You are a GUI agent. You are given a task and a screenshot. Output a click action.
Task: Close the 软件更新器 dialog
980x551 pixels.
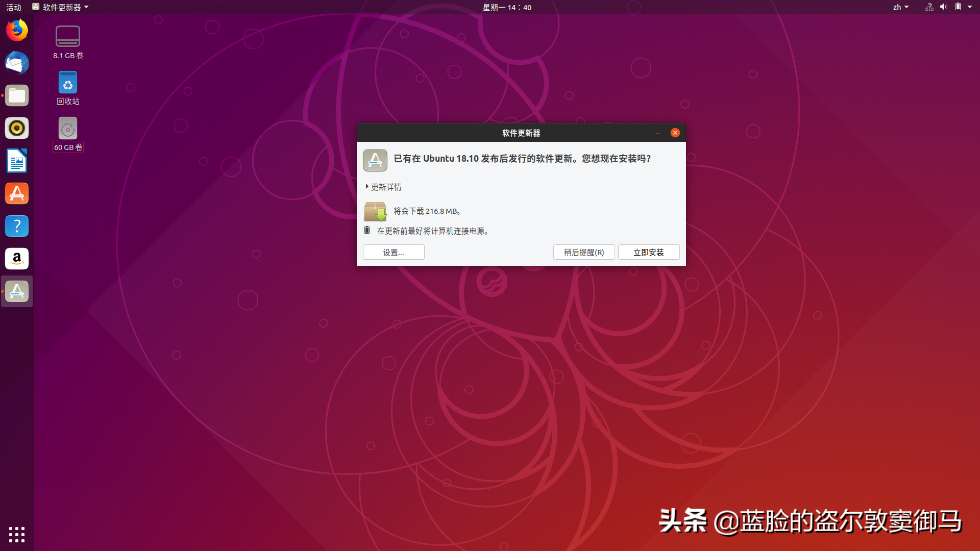point(675,133)
